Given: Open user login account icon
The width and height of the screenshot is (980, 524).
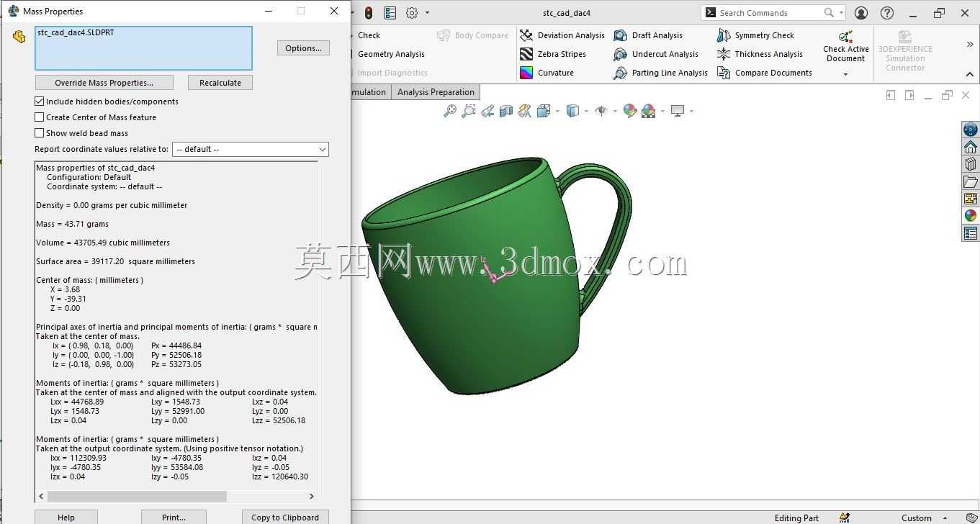Looking at the screenshot, I should pyautogui.click(x=861, y=13).
